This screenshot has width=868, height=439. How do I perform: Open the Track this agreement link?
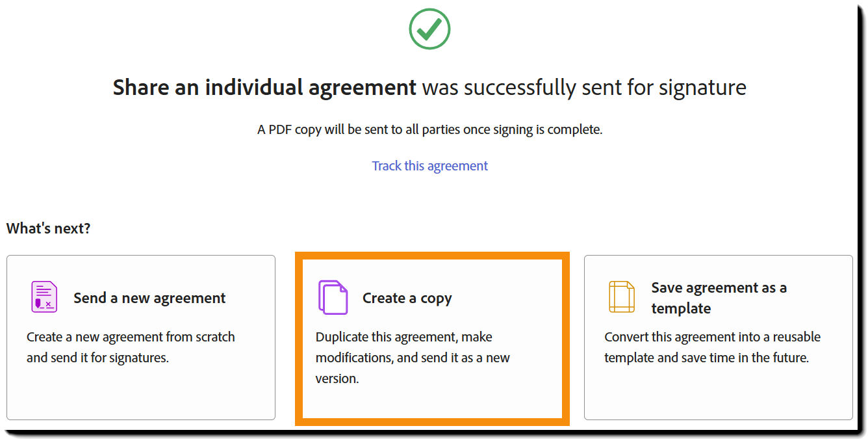(429, 166)
